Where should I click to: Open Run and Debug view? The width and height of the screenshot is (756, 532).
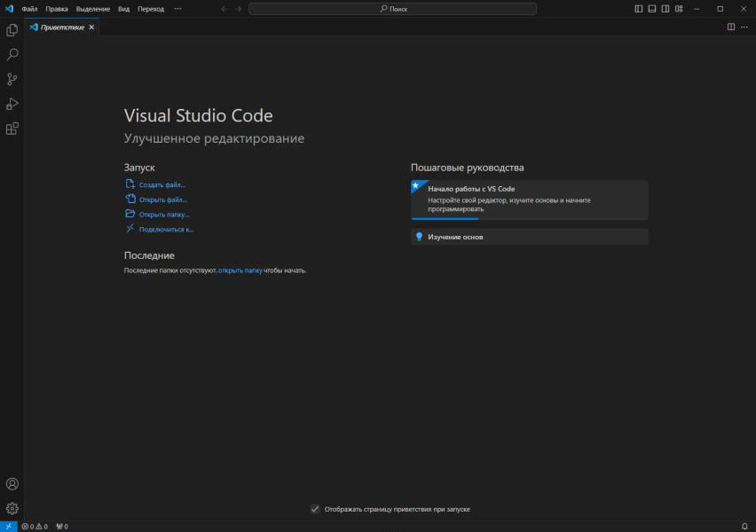point(12,104)
